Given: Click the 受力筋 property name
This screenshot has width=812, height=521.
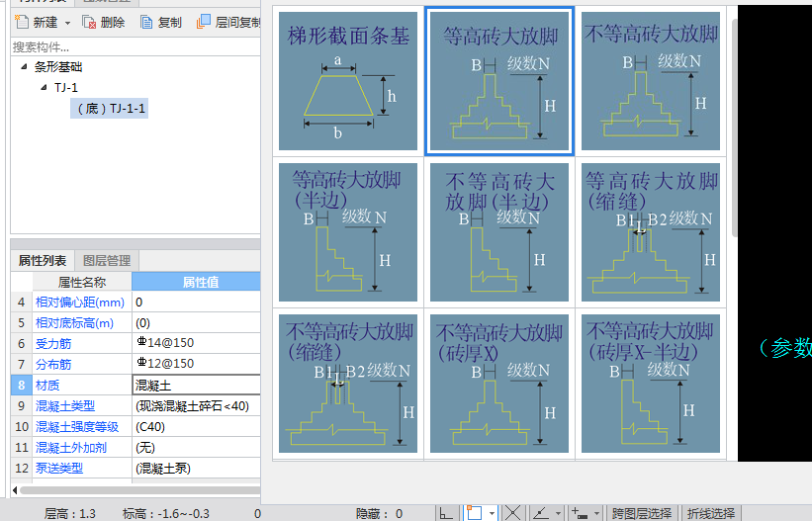Looking at the screenshot, I should point(52,343).
